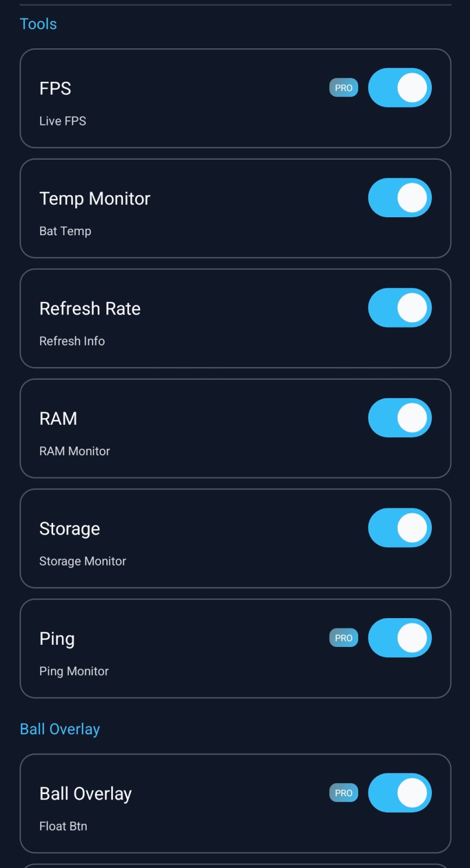This screenshot has width=470, height=868.
Task: Open the FPS settings card
Action: pos(163,98)
